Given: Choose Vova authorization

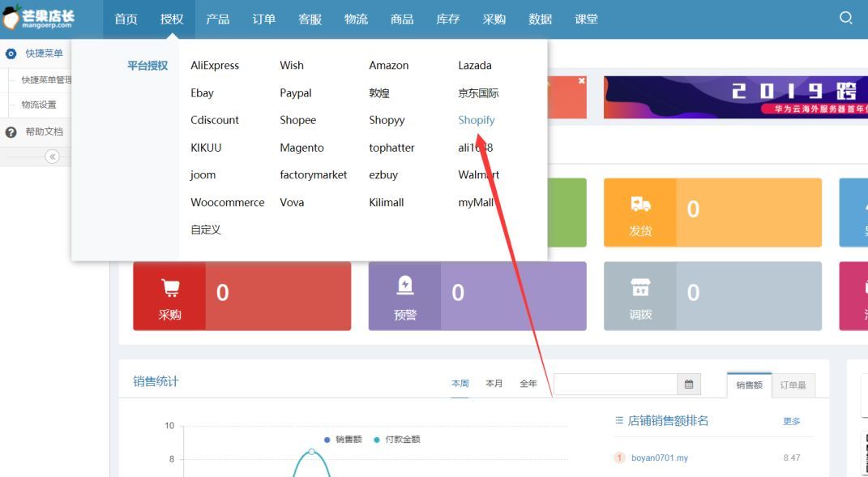Looking at the screenshot, I should point(292,202).
